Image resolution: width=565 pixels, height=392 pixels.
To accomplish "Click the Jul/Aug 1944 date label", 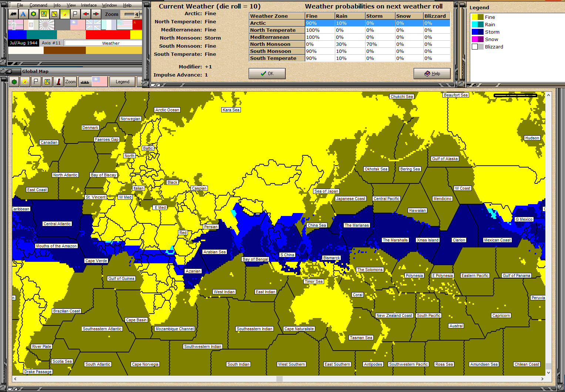I will tap(24, 43).
